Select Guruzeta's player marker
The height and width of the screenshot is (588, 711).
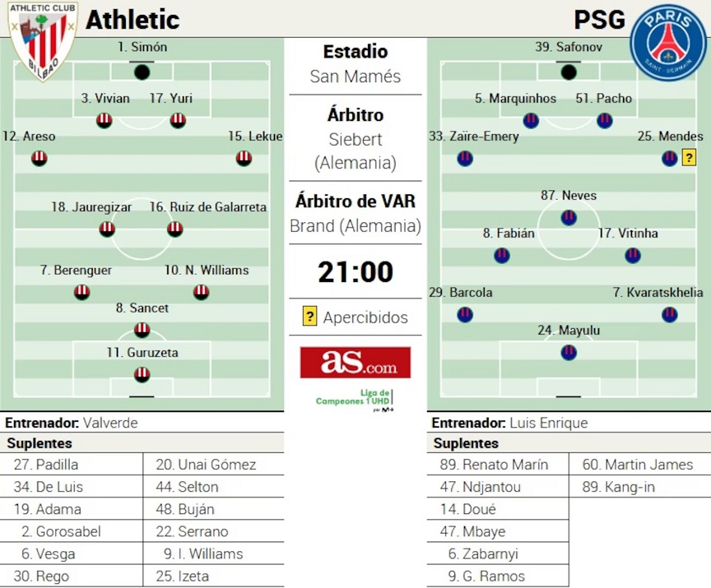pos(142,375)
